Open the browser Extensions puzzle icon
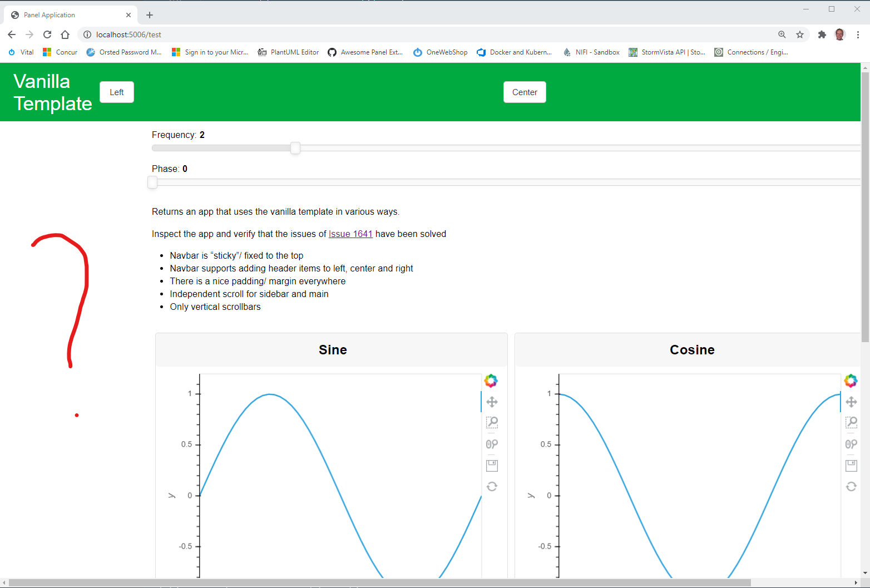 click(822, 34)
